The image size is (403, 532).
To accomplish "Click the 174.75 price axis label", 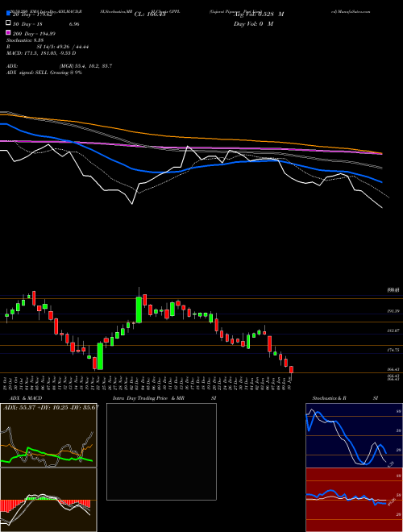I will tap(393, 350).
